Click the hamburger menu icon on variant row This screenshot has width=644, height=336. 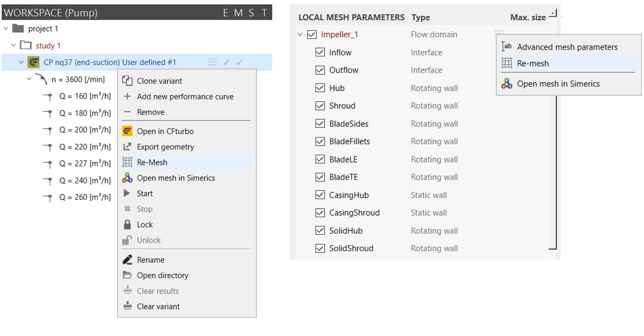pyautogui.click(x=212, y=62)
